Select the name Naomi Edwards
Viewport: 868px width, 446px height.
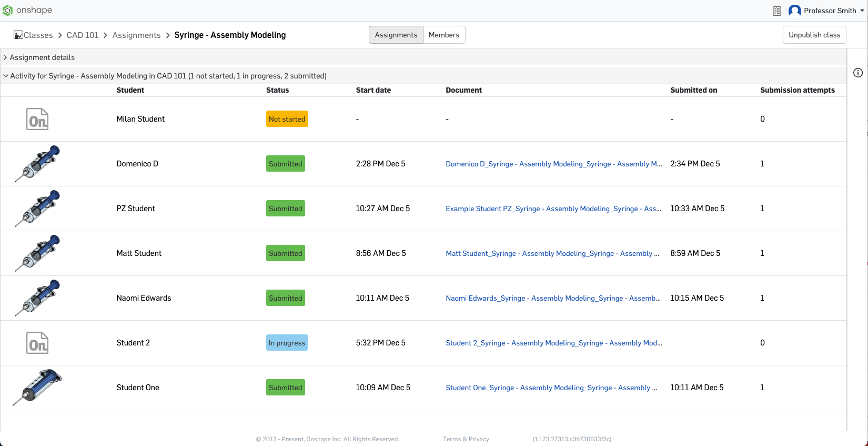pyautogui.click(x=144, y=298)
